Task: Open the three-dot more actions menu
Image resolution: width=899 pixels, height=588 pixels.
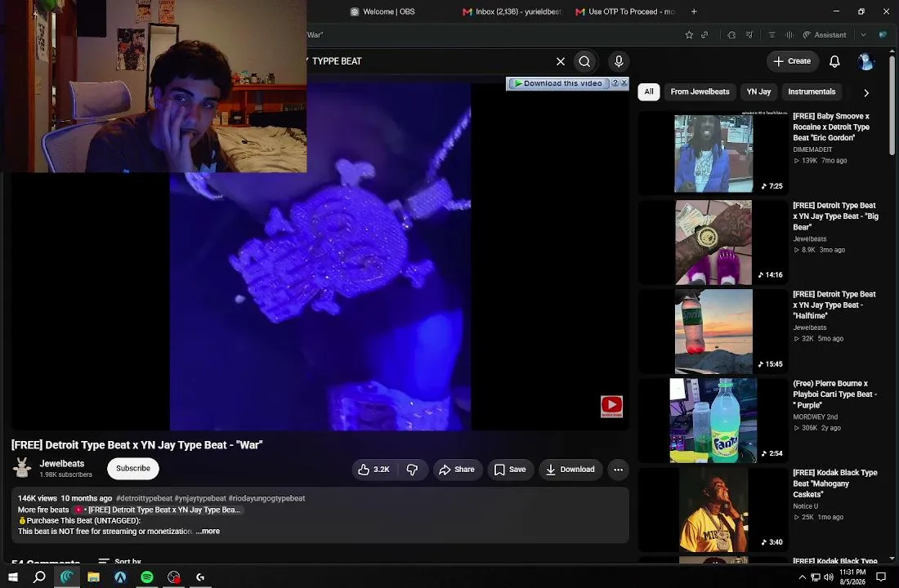Action: tap(618, 470)
